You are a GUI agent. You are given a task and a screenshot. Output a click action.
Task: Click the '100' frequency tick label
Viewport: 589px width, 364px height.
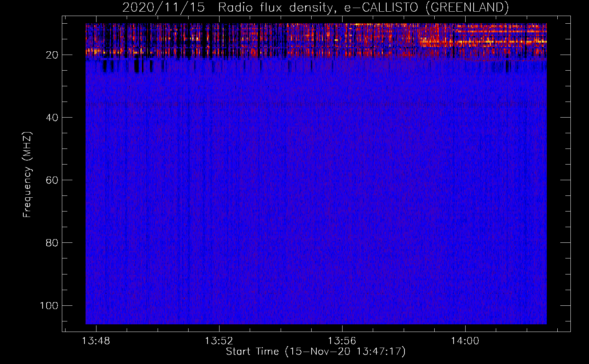pos(49,305)
